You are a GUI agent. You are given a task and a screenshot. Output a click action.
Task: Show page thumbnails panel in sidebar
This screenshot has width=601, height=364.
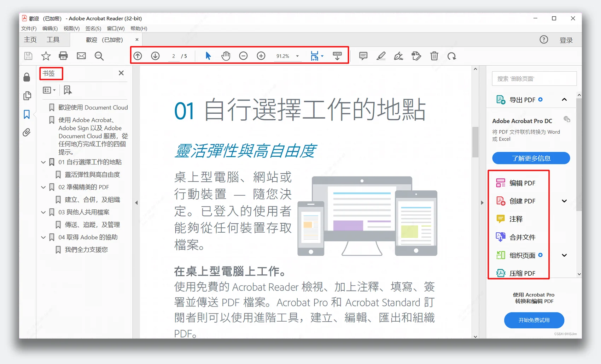pos(27,96)
